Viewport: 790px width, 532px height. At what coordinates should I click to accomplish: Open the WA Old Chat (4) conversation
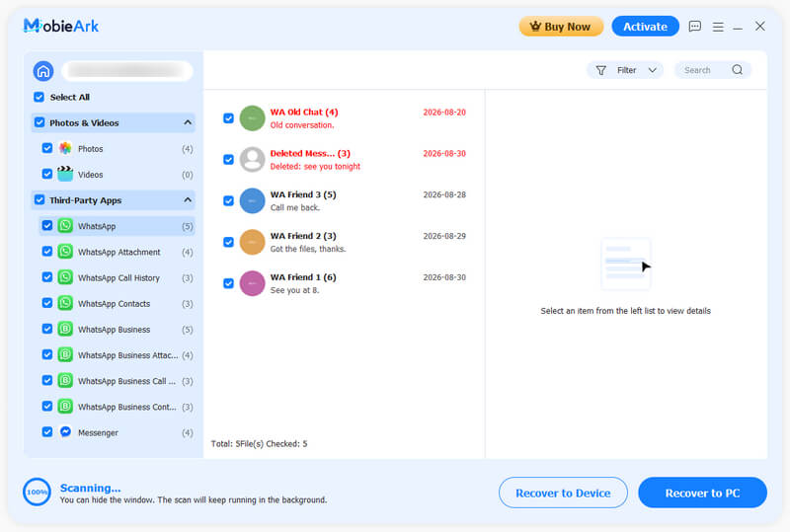tap(345, 118)
